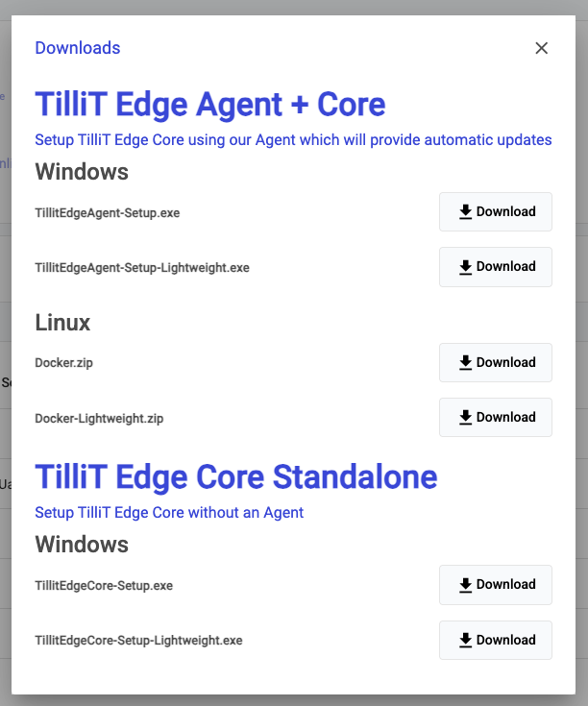Select the TilliT Edge Core Standalone heading
The height and width of the screenshot is (706, 588).
click(x=236, y=476)
